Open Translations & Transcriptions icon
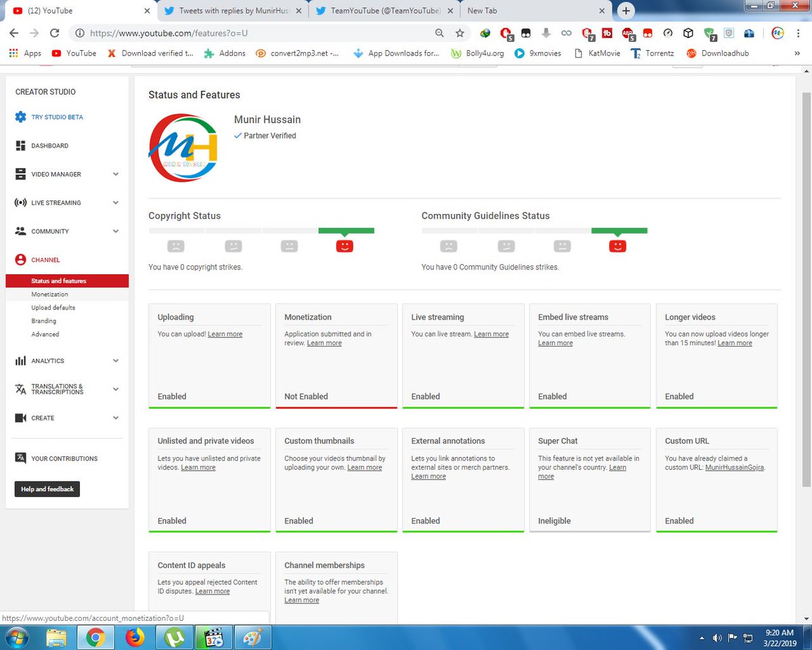Viewport: 812px width, 650px height. tap(20, 389)
